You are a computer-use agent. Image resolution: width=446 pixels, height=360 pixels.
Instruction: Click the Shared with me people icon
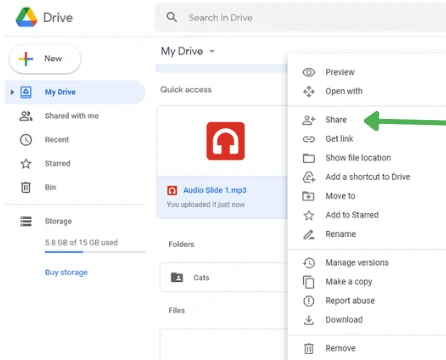pos(26,116)
